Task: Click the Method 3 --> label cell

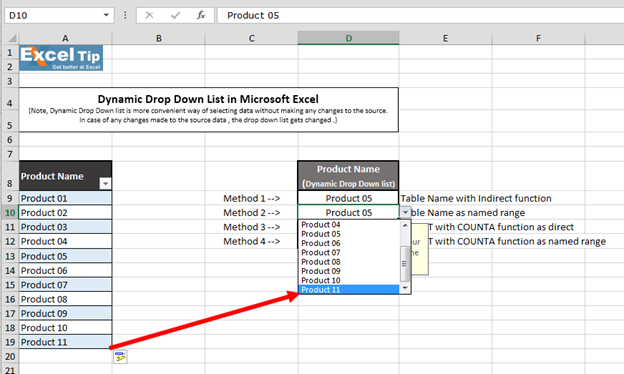Action: [252, 227]
